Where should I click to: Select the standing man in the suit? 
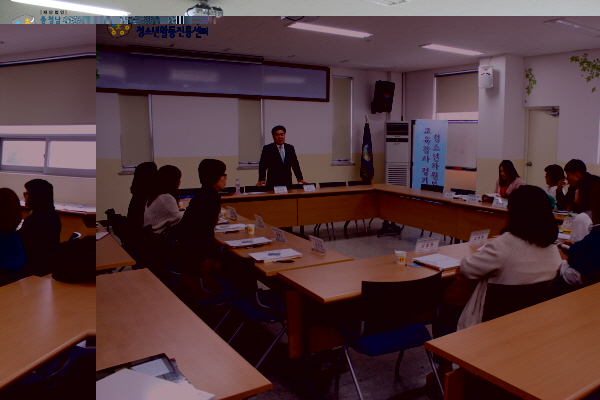tap(280, 158)
